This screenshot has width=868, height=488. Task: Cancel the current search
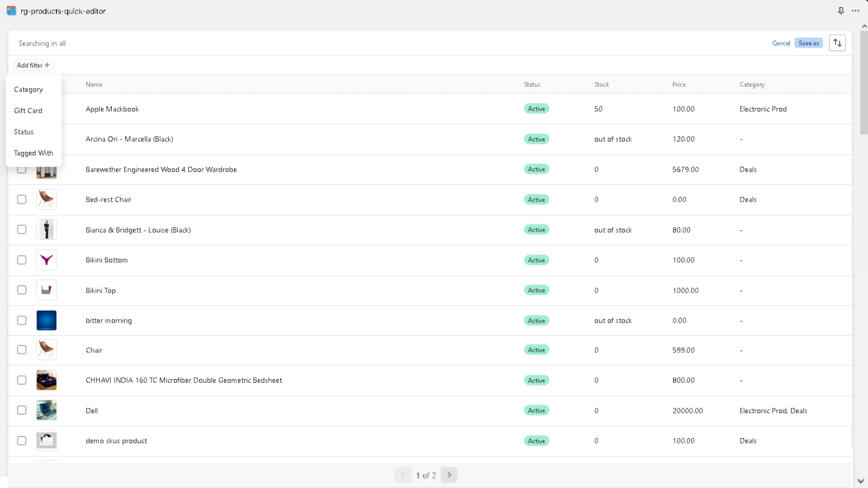pyautogui.click(x=781, y=43)
